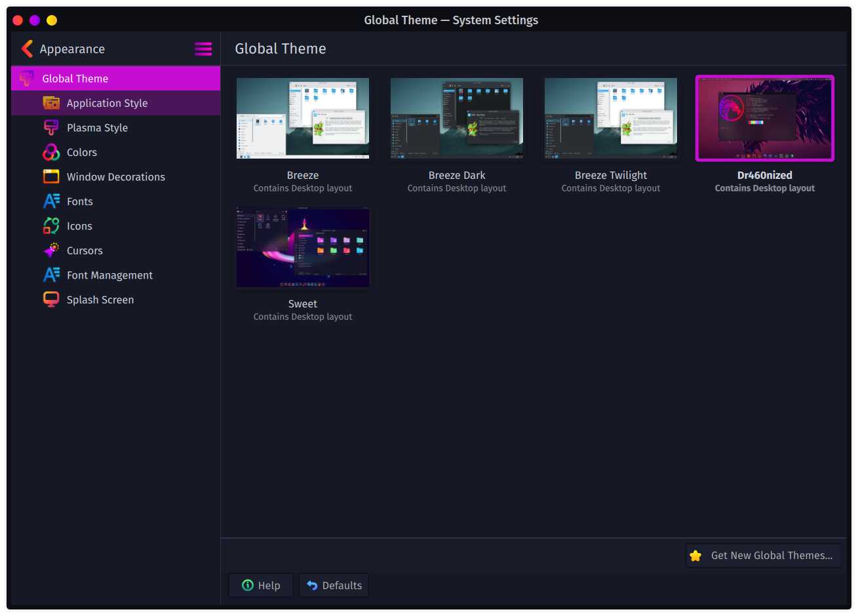Click the Get New Global Themes button
This screenshot has height=616, width=858.
tap(763, 556)
